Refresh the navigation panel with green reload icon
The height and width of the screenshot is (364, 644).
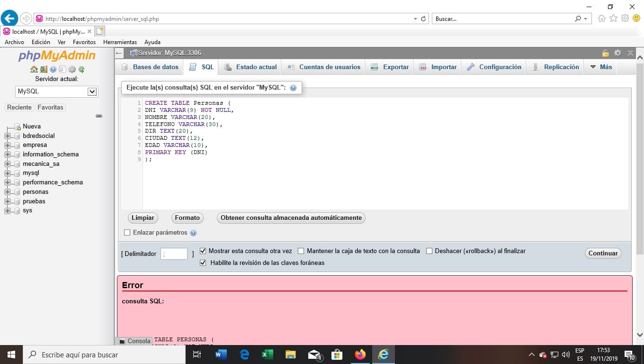click(x=80, y=69)
